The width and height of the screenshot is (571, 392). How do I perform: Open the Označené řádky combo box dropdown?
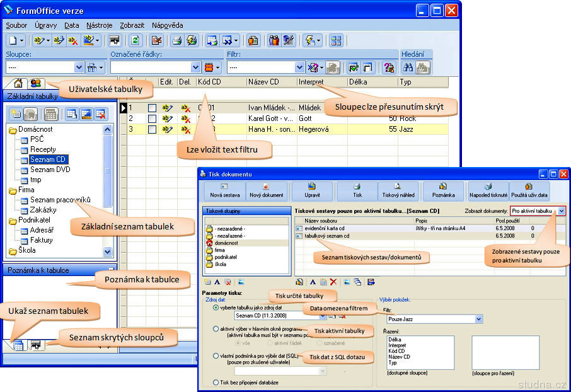point(195,67)
